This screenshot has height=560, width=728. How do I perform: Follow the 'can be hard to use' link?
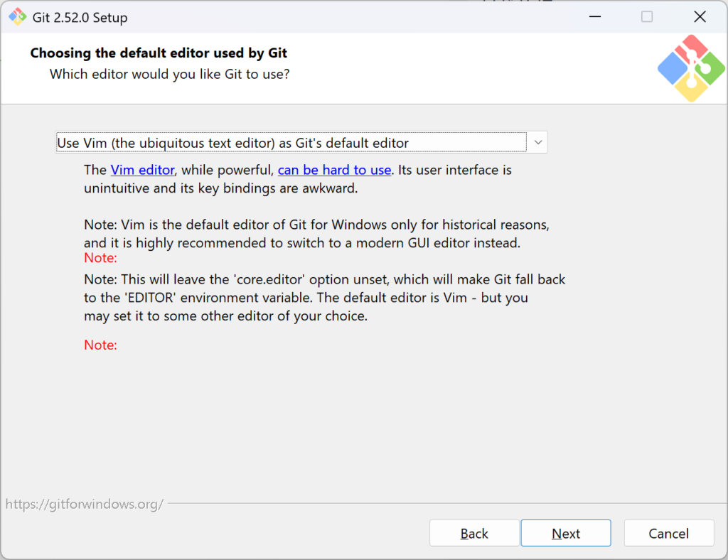click(334, 170)
